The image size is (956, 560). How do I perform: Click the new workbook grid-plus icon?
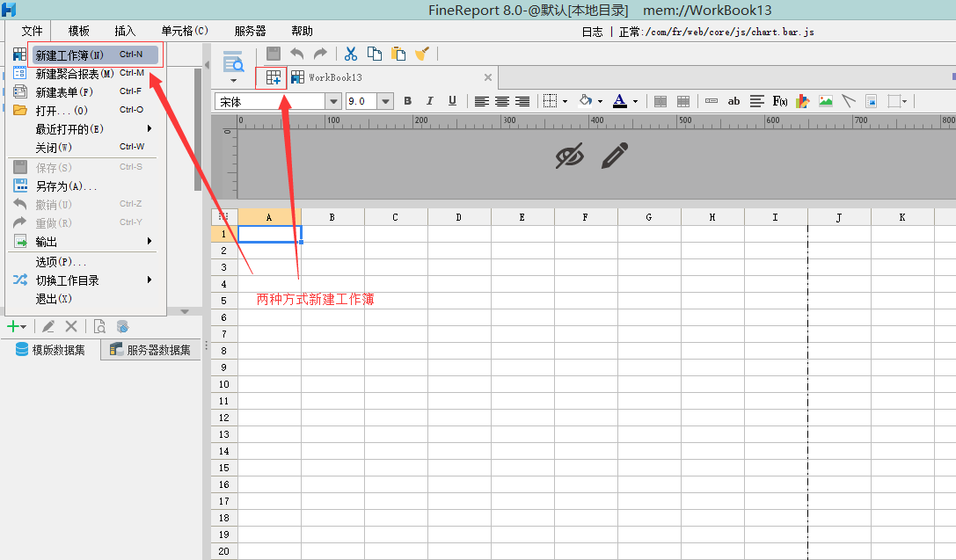point(274,77)
